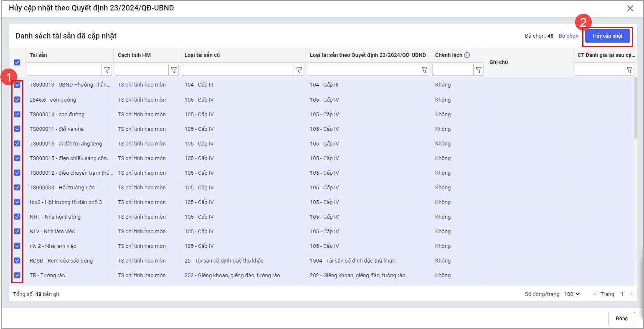Uncheck the TS000013 - UBND Phường row
644x329 pixels.
(17, 85)
